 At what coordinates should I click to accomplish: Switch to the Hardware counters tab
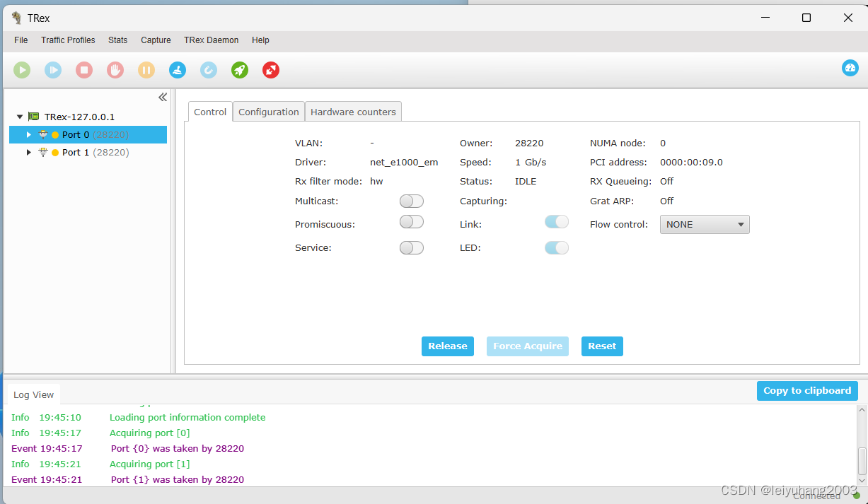(x=353, y=112)
